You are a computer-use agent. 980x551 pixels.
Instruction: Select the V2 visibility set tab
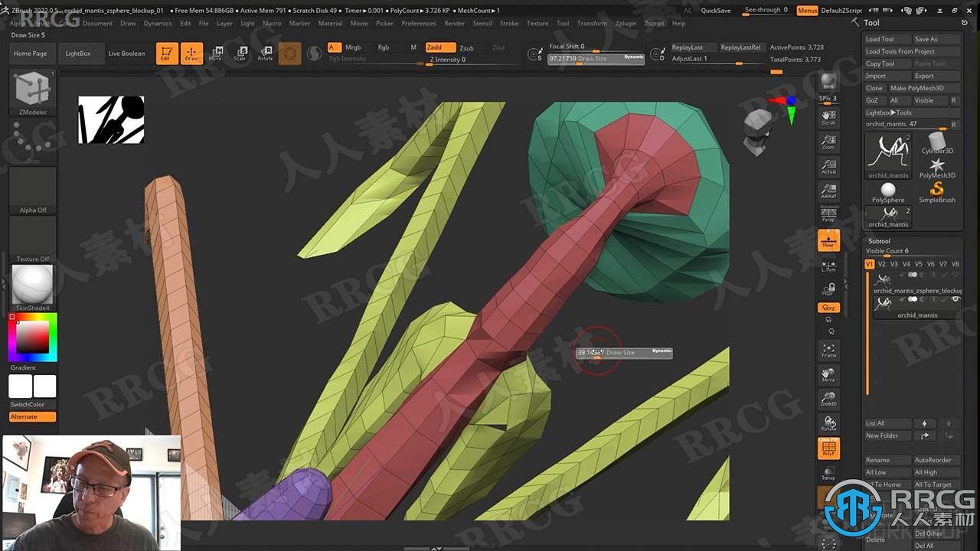[882, 264]
